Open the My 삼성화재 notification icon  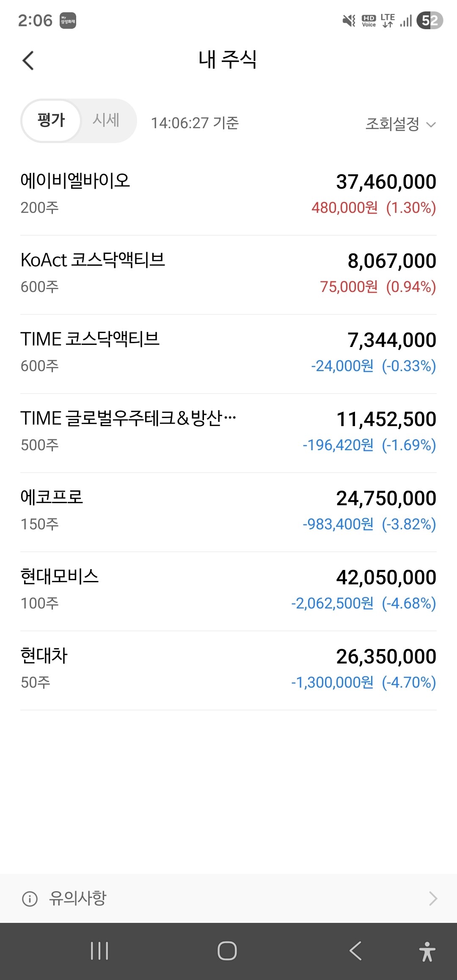(x=68, y=21)
